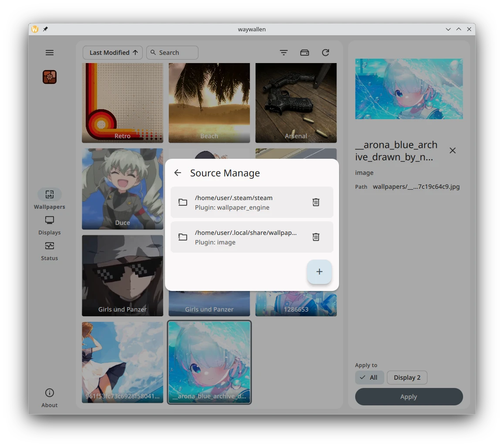
Task: Toggle the All apply target chip
Action: 370,378
